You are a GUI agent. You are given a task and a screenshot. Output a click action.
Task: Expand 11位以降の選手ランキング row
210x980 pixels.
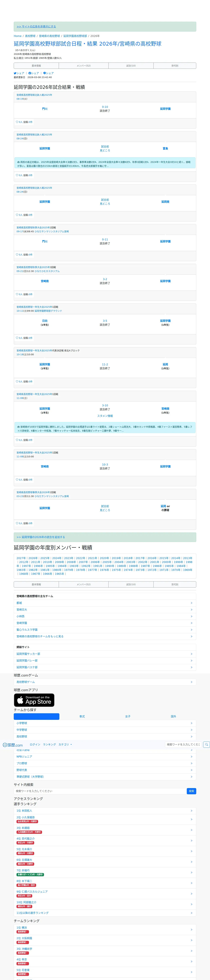point(105,913)
